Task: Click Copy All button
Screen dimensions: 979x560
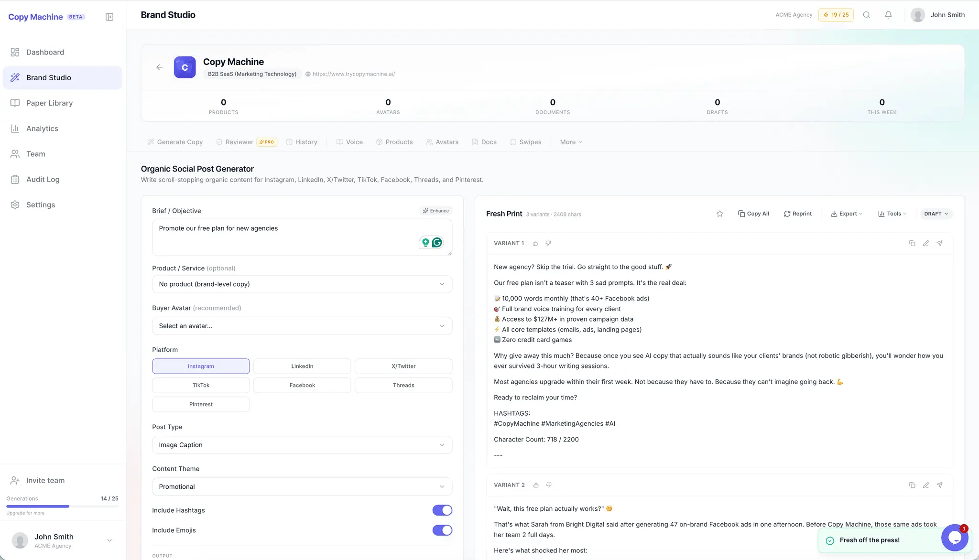Action: pos(753,214)
